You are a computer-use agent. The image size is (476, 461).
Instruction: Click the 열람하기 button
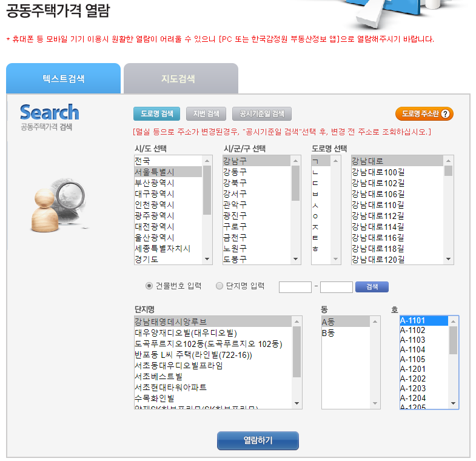pos(258,440)
